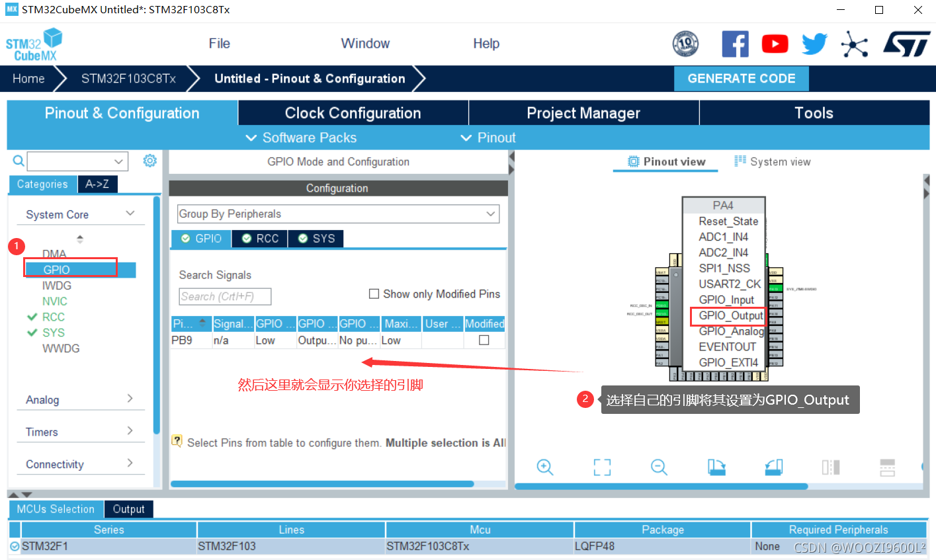The height and width of the screenshot is (560, 936).
Task: Open the RCC configuration tab
Action: (x=260, y=239)
